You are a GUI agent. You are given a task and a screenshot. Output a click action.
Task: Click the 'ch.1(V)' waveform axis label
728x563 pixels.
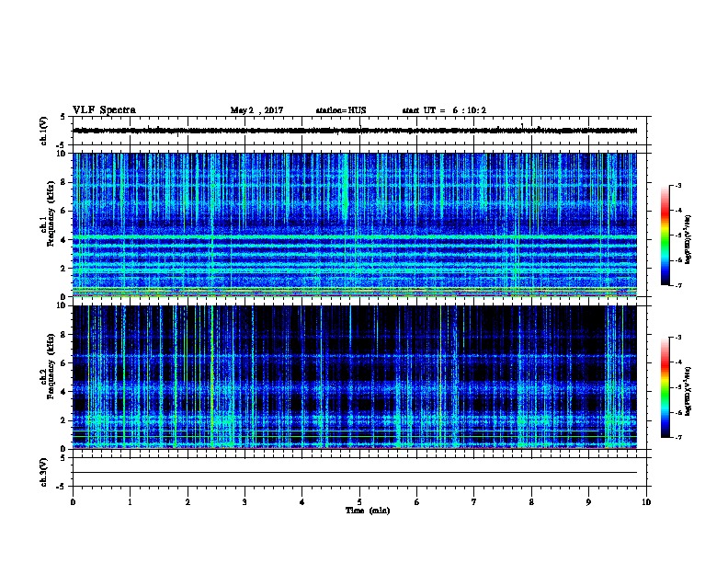tap(44, 131)
